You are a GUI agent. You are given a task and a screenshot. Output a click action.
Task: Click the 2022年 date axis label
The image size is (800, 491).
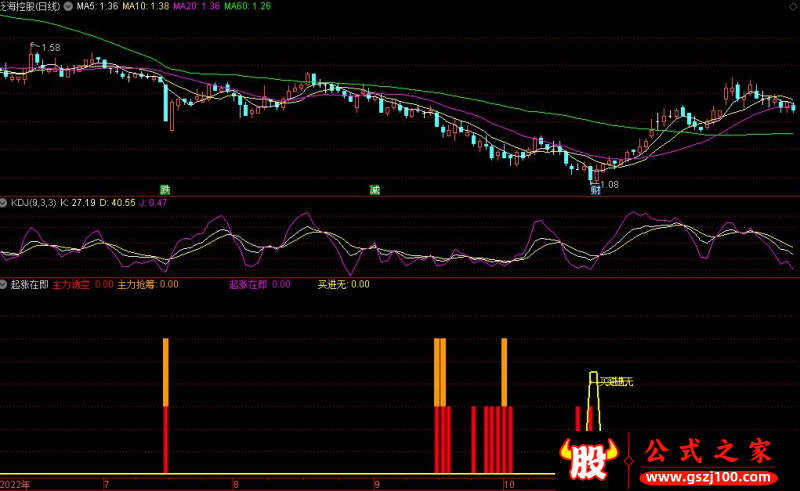click(15, 485)
